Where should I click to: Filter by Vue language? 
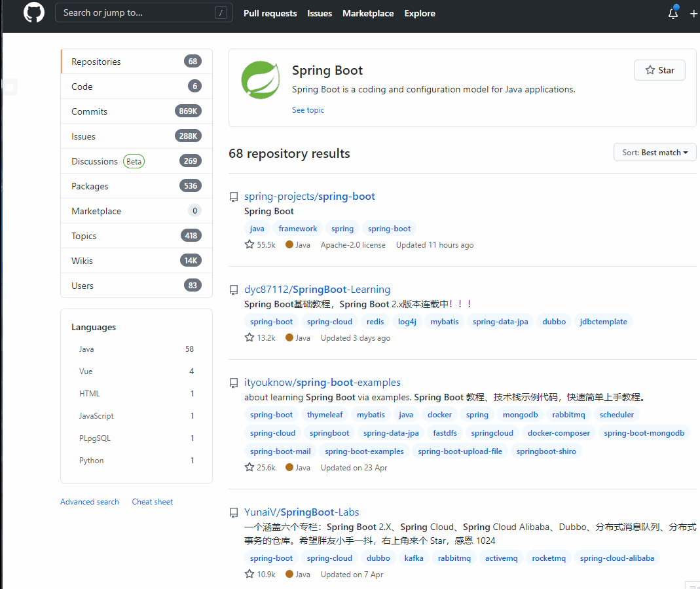tap(137, 371)
